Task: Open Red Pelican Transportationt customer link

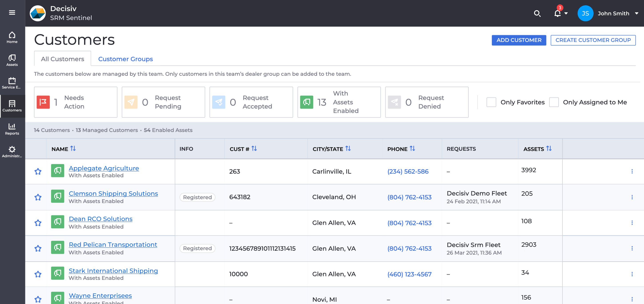Action: 113,245
